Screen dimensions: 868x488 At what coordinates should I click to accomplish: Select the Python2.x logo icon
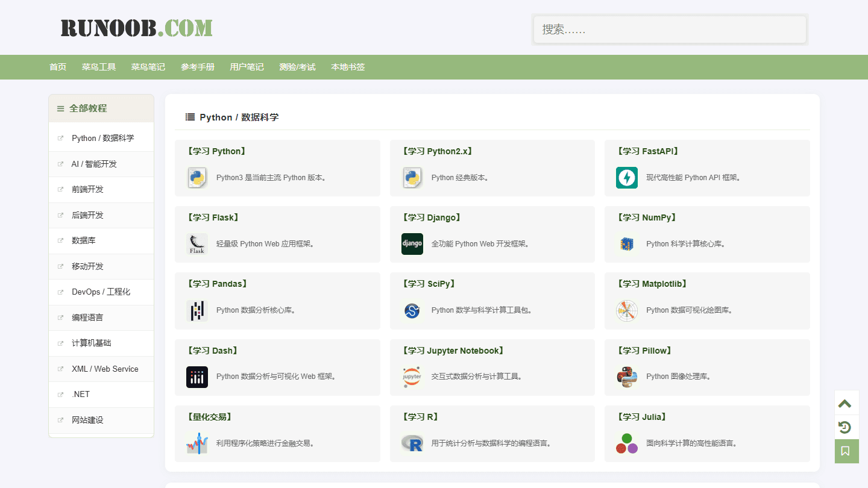pyautogui.click(x=412, y=178)
